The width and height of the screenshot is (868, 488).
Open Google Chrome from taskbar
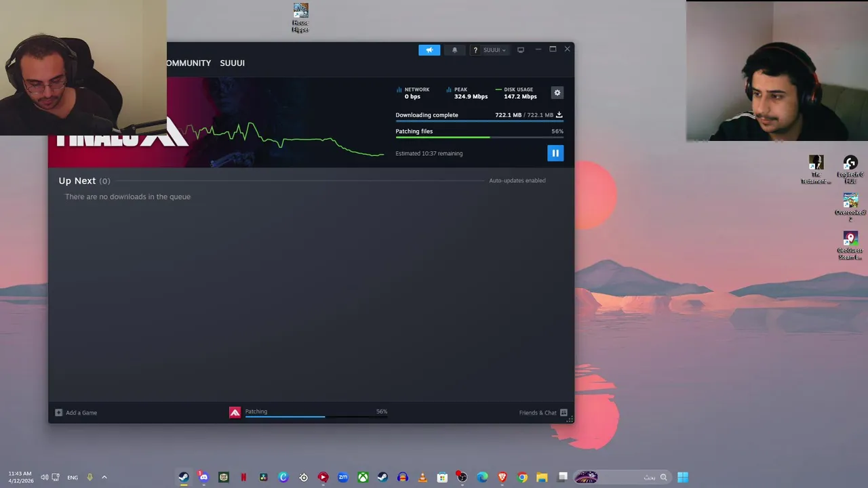click(522, 477)
